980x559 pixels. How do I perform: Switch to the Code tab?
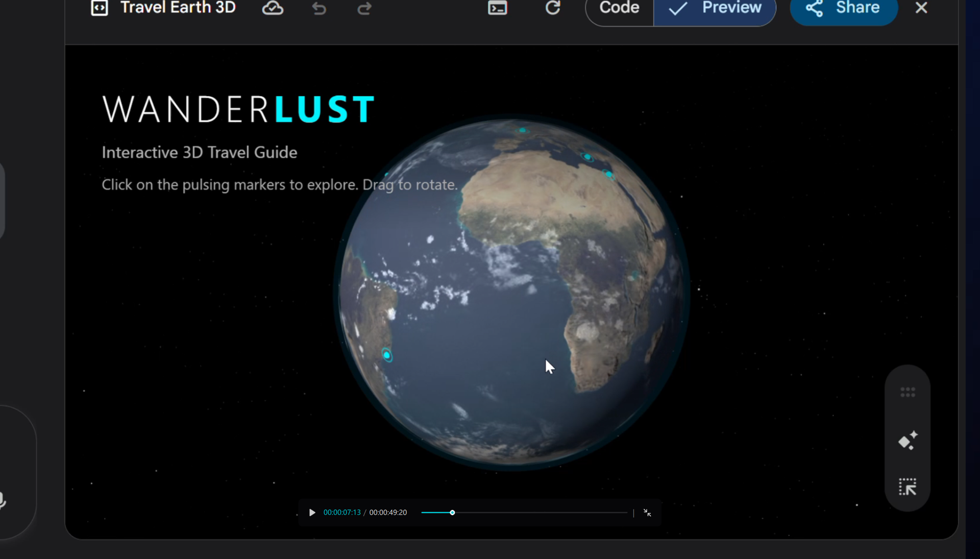pos(619,8)
